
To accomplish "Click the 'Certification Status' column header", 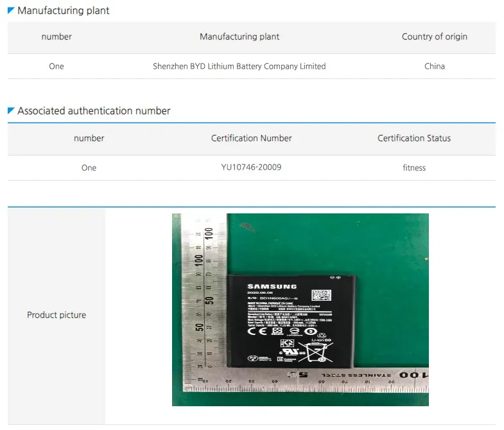I will point(414,138).
